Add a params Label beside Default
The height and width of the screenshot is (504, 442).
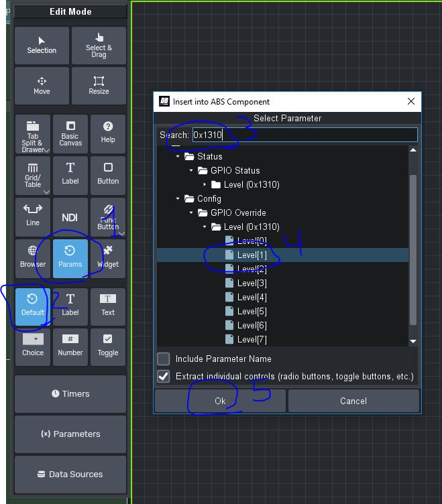pyautogui.click(x=70, y=307)
